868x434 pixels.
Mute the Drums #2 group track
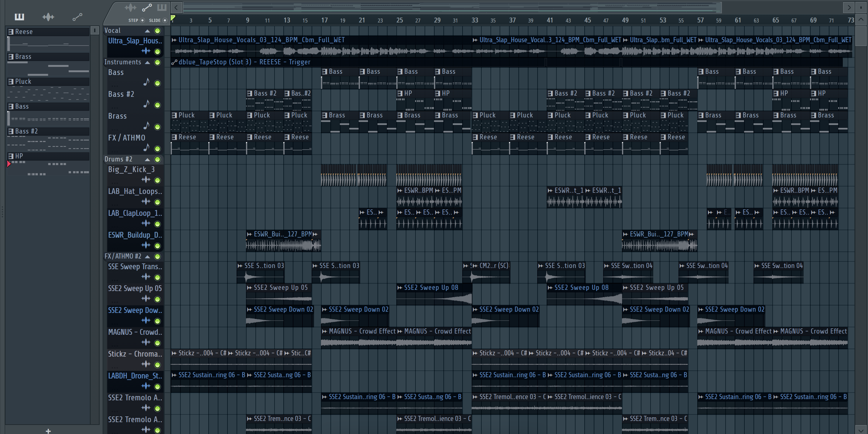[x=157, y=160]
